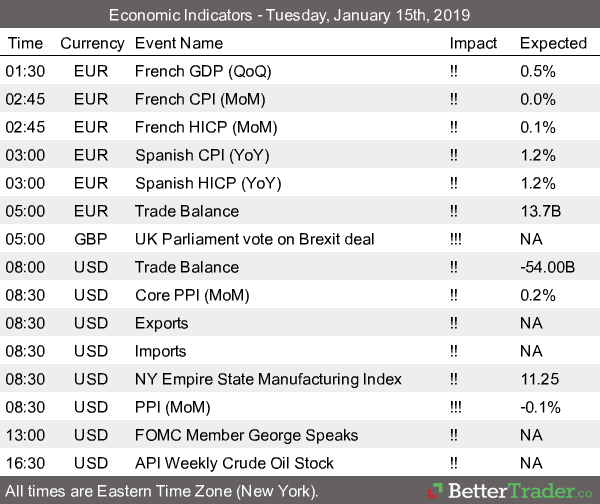The height and width of the screenshot is (504, 600).
Task: Click high impact marker for Brexit vote
Action: click(456, 239)
